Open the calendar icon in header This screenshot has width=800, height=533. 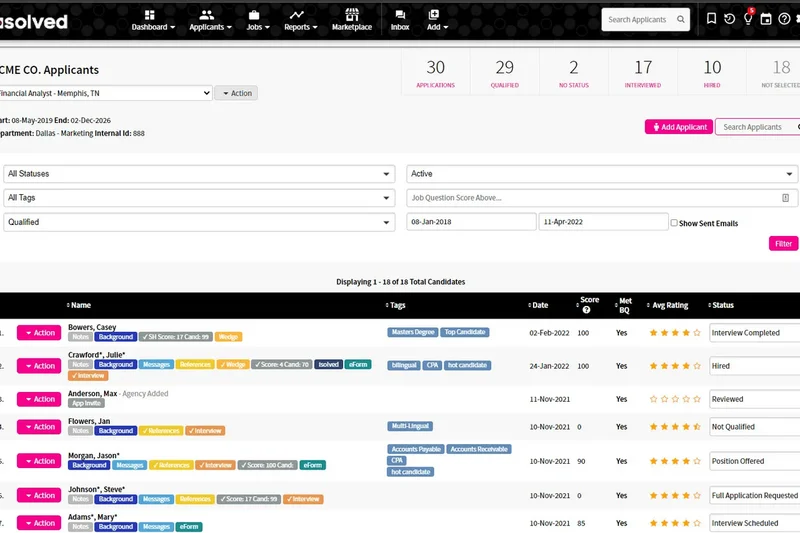click(x=766, y=19)
